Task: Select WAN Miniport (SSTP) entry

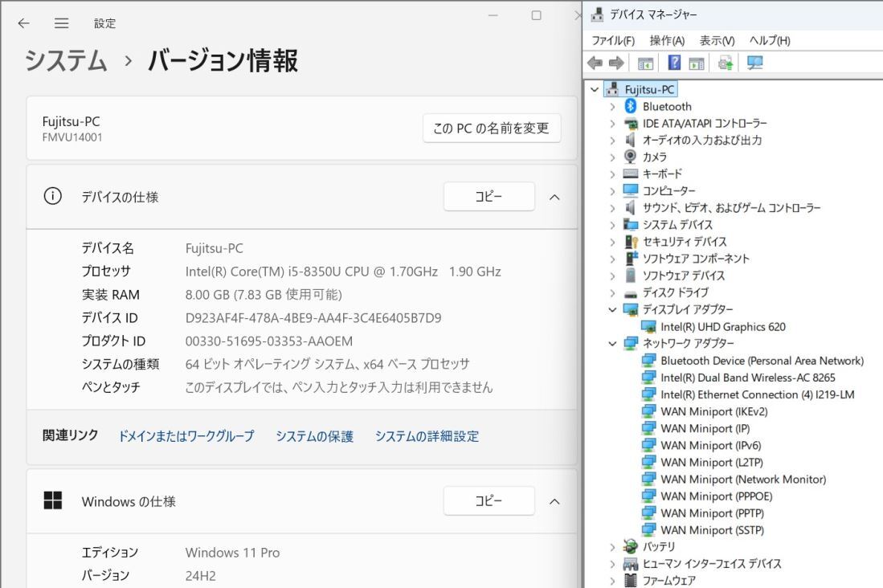Action: pos(713,530)
